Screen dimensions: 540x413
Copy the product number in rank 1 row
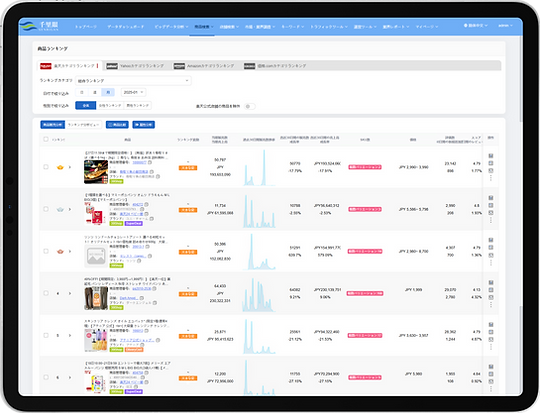(150, 162)
